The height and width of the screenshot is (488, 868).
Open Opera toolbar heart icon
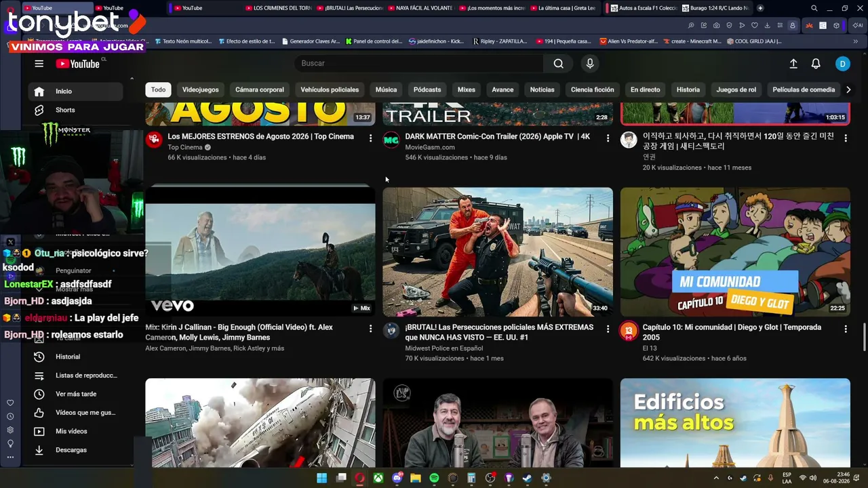[x=754, y=26]
